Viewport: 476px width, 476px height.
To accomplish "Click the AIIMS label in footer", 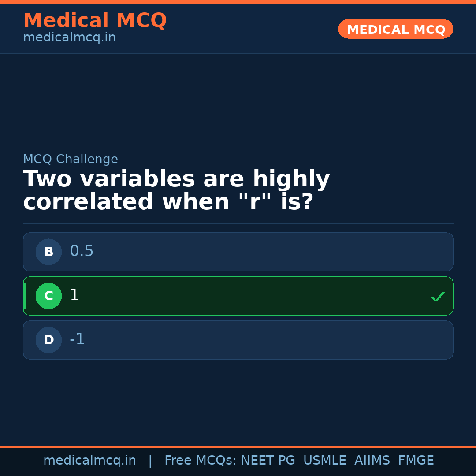I will pos(372,461).
